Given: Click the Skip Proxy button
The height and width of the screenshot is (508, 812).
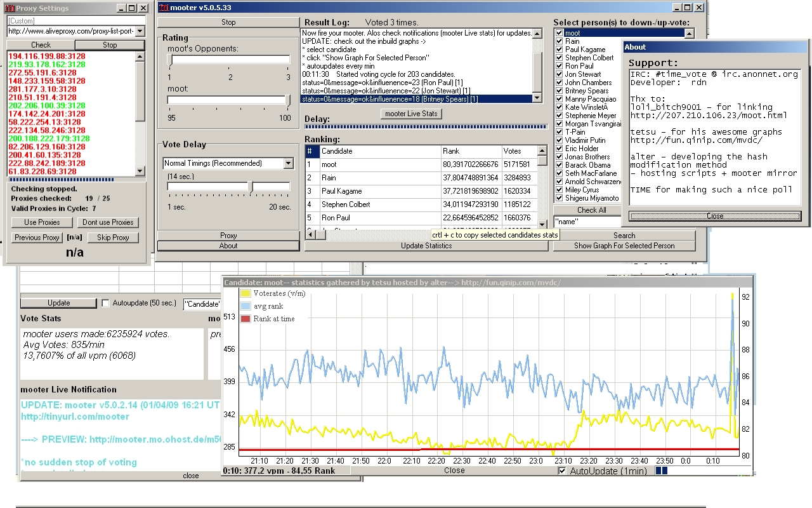Looking at the screenshot, I should (x=113, y=237).
